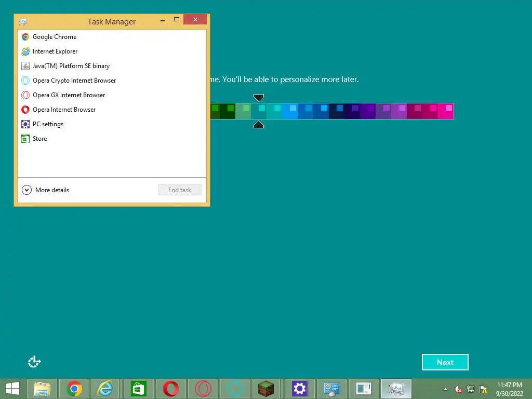Open the Control Panel taskbar icon
Image resolution: width=532 pixels, height=399 pixels.
point(332,389)
